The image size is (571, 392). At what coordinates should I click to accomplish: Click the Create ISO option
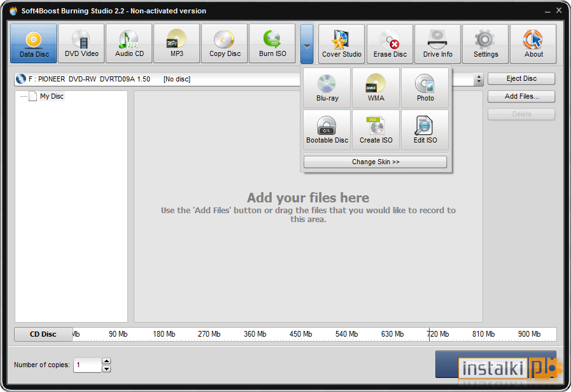tap(376, 130)
